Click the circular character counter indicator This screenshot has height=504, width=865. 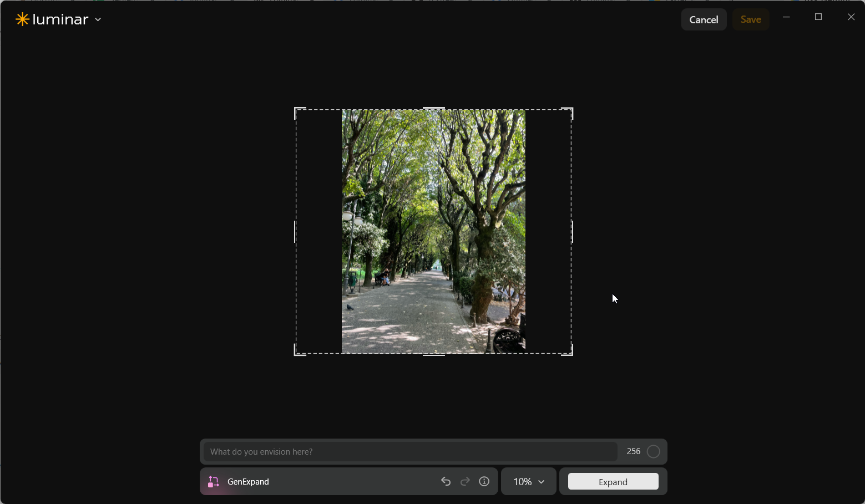[x=654, y=451]
